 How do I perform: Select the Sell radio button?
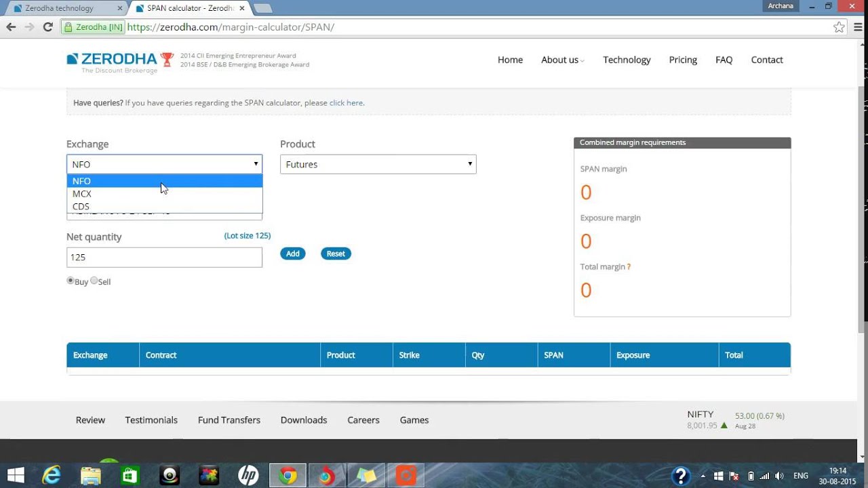pos(94,281)
